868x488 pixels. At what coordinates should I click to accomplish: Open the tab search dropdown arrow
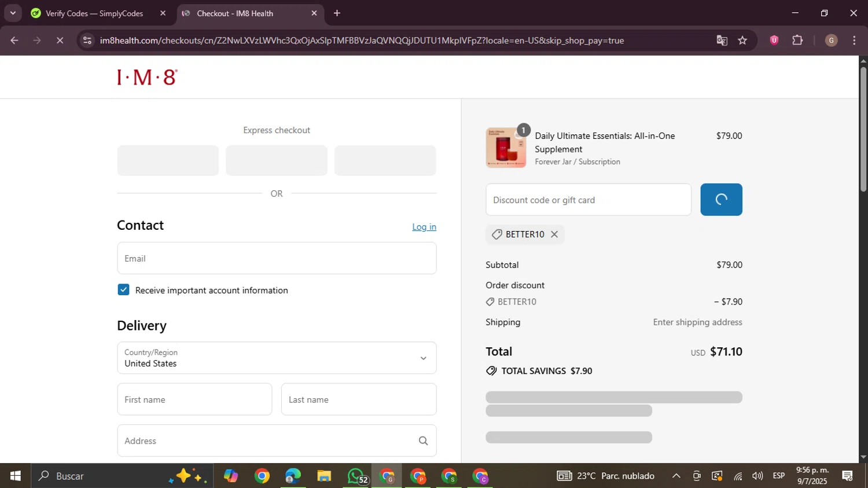click(13, 13)
